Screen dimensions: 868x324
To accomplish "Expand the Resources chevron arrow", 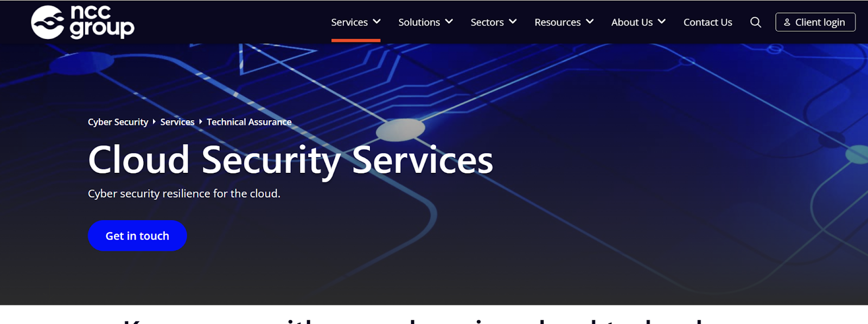I will pos(590,22).
